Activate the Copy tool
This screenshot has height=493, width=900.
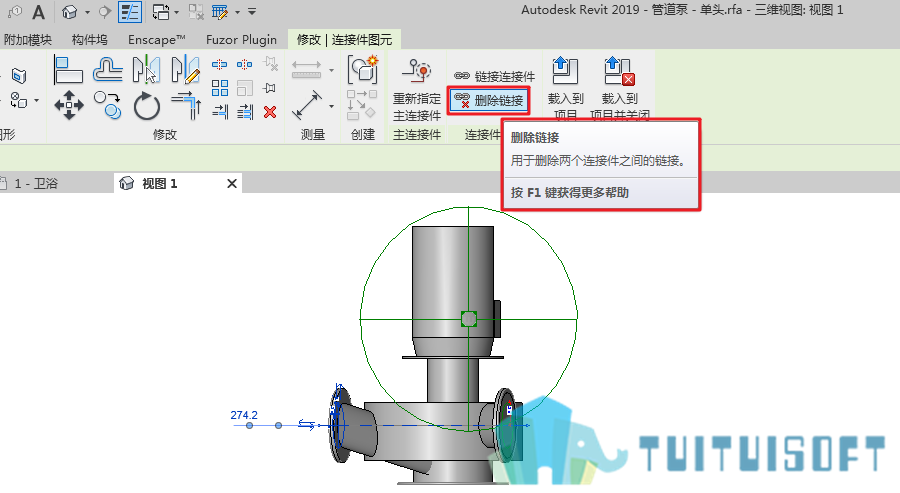pos(108,106)
